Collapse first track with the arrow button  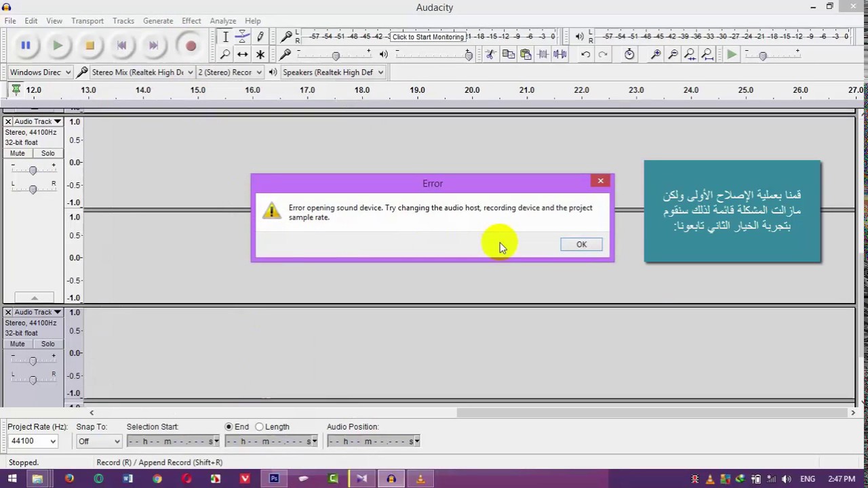tap(34, 298)
